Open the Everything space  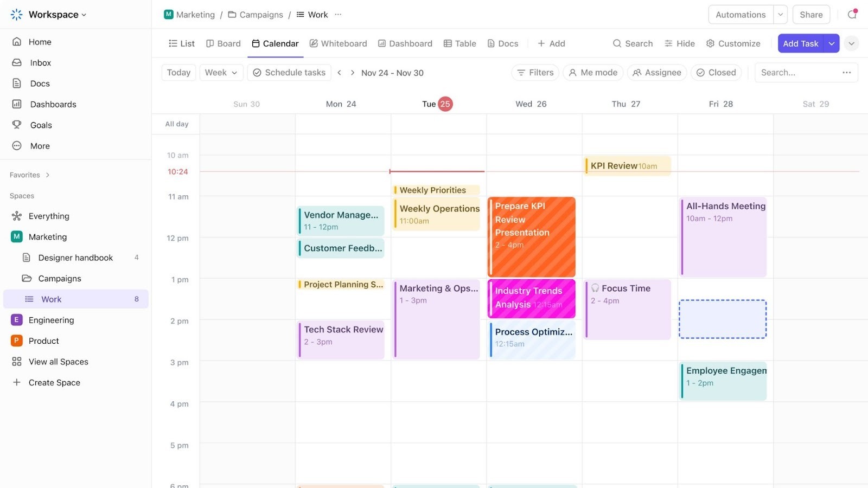pos(48,216)
